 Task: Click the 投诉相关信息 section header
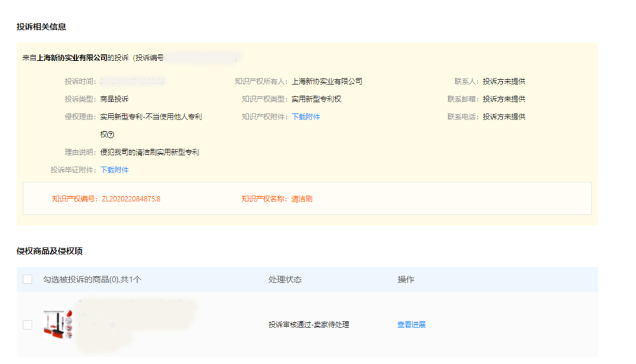coord(39,27)
